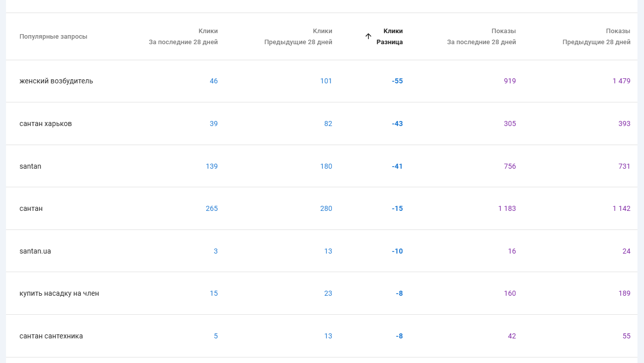Screen dimensions: 644x363
Task: Sort by Показы Предыдущие 28 дней header
Action: [x=596, y=37]
